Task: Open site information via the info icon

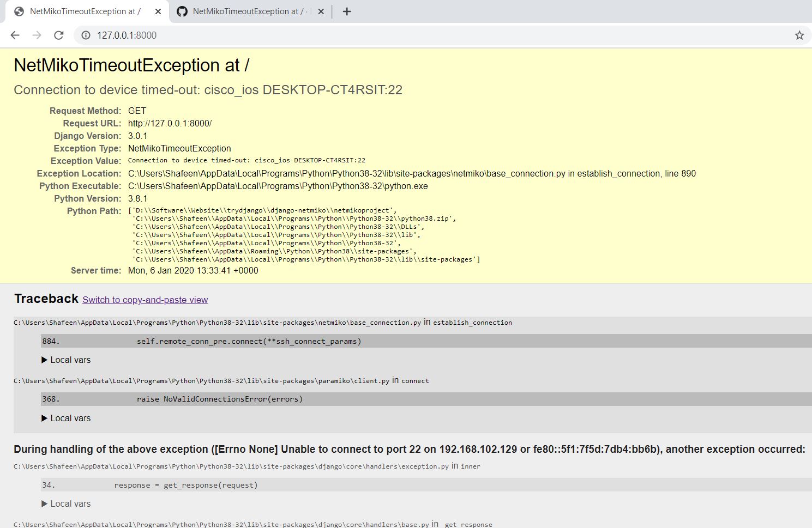Action: tap(85, 35)
